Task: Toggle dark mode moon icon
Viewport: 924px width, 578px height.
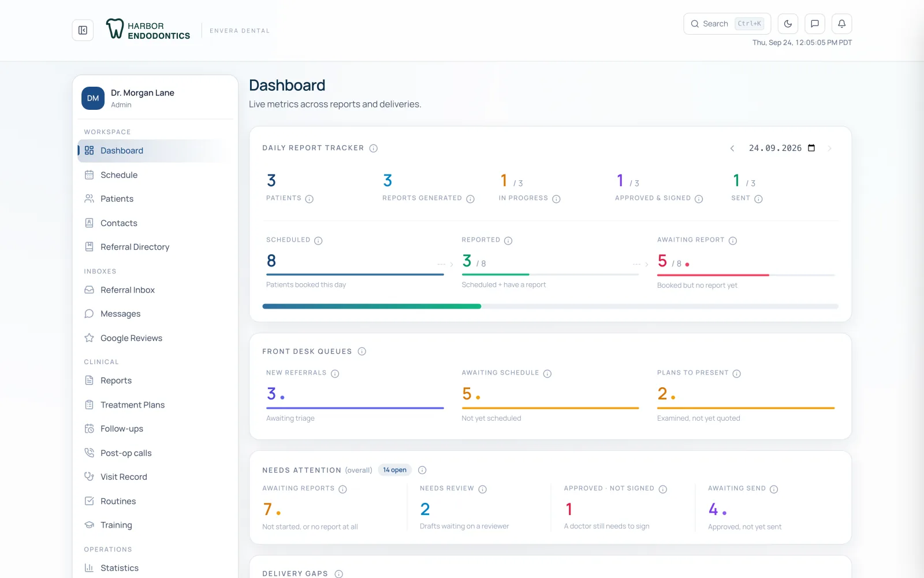Action: [x=788, y=24]
